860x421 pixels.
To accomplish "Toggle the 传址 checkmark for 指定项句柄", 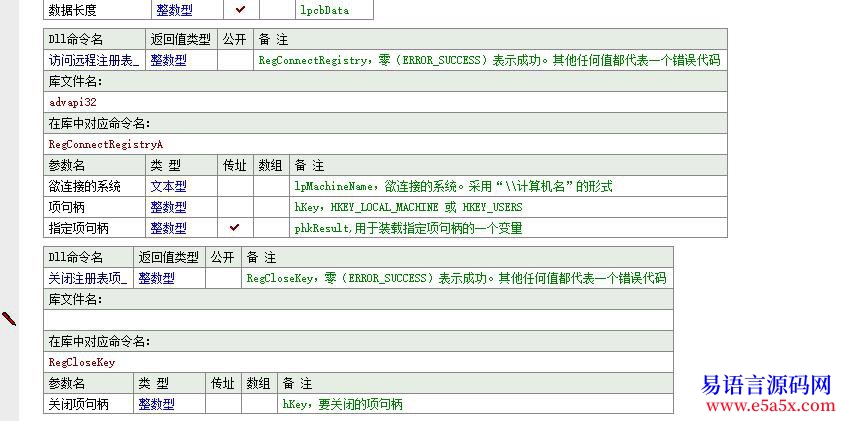I will pos(235,227).
